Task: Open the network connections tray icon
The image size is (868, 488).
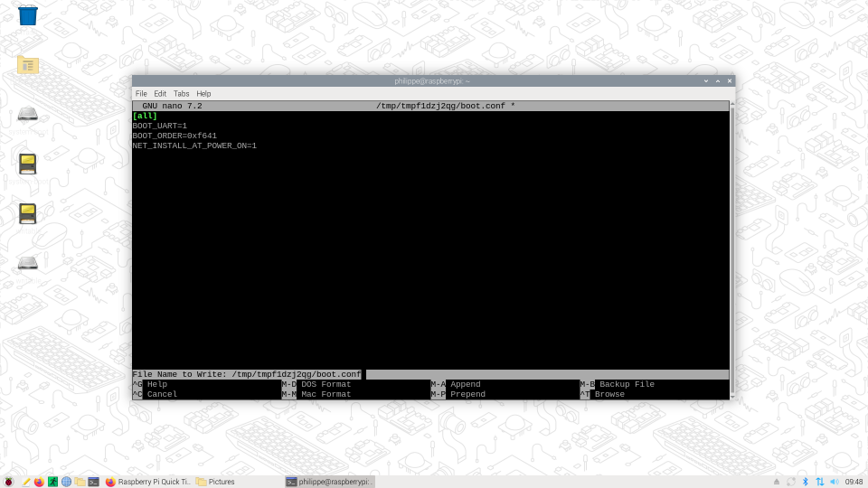Action: coord(820,482)
